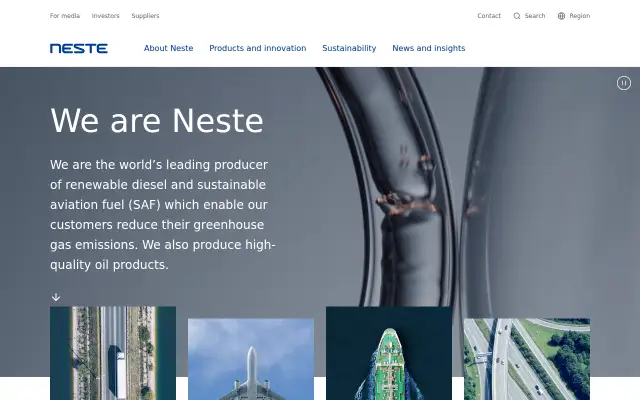Open the airplane thumbnail
The image size is (640, 400).
(x=251, y=359)
